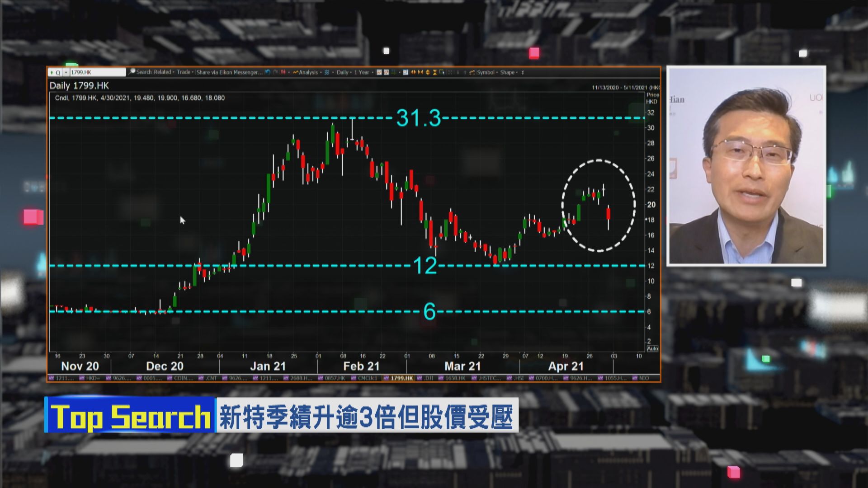This screenshot has width=868, height=488.
Task: Open the Daily interval dropdown
Action: pyautogui.click(x=342, y=72)
